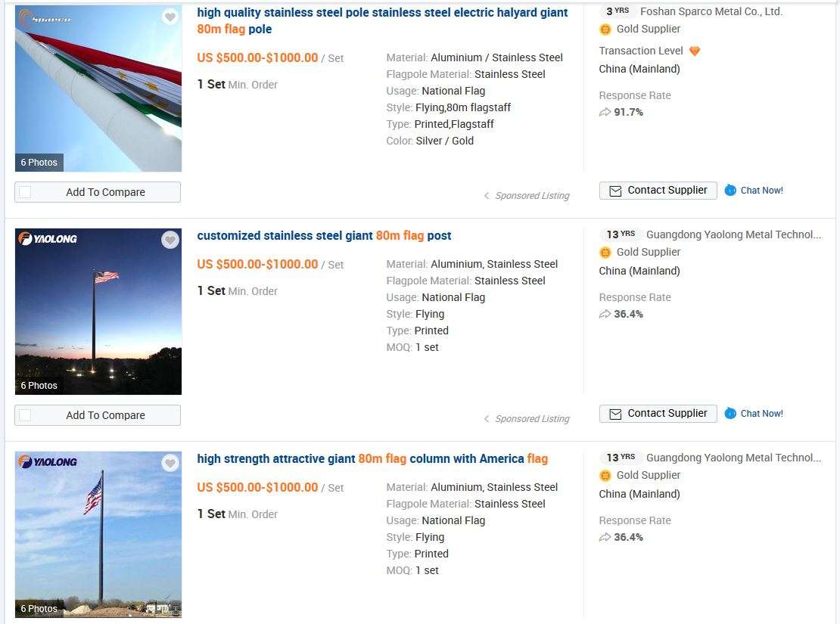
Task: Click Sponsored Listing arrow on first listing
Action: click(x=487, y=196)
